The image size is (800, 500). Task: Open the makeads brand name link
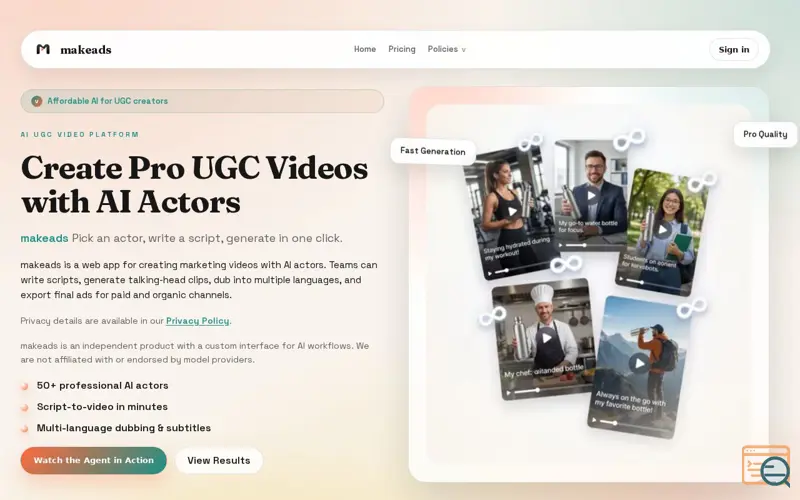tap(86, 49)
